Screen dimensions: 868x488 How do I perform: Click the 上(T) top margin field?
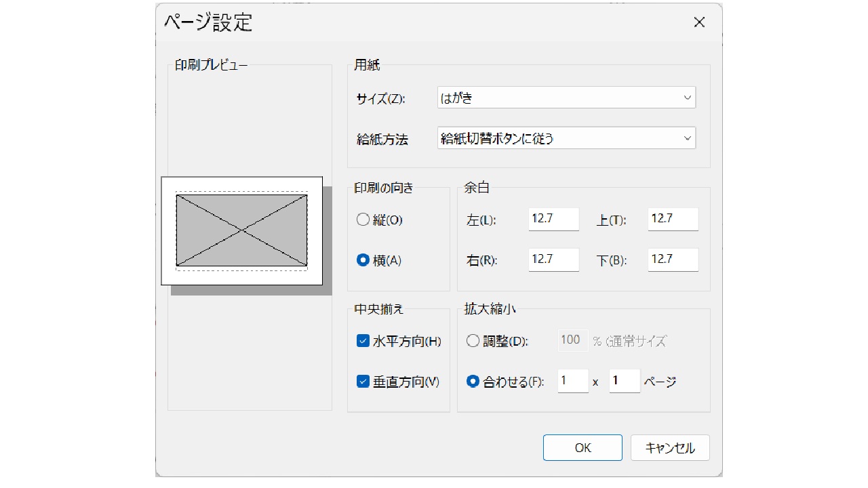(673, 220)
